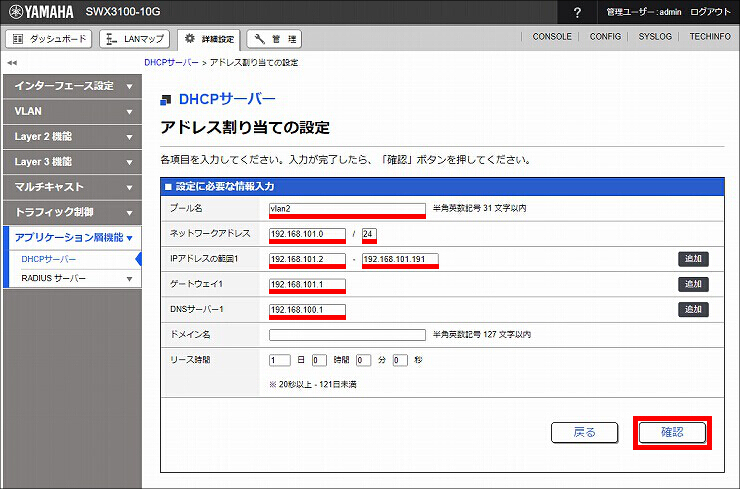Click the lease time days field
The width and height of the screenshot is (740, 489).
click(279, 360)
